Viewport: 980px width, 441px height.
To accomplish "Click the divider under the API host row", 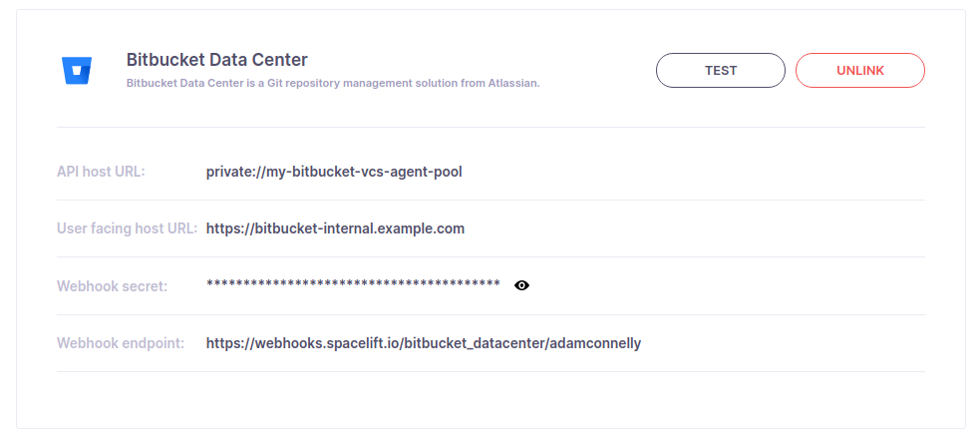I will [490, 200].
